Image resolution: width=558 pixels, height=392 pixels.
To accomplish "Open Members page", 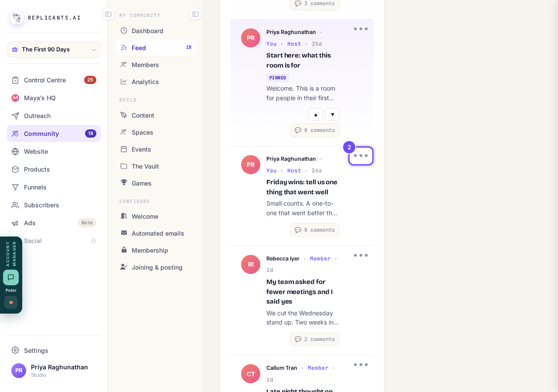I will pos(156,65).
